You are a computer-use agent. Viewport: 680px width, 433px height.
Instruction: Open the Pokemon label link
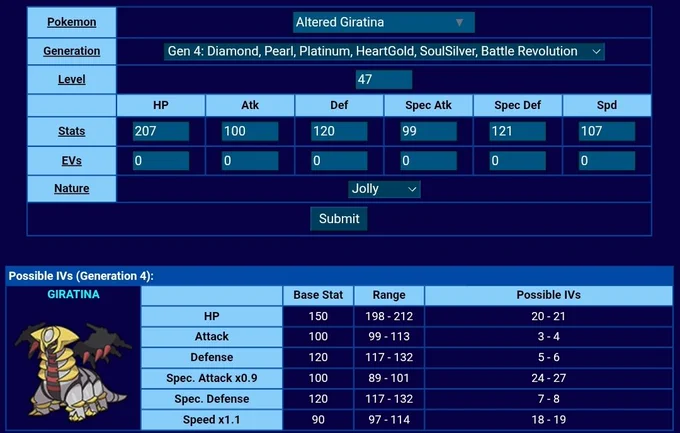[x=72, y=22]
